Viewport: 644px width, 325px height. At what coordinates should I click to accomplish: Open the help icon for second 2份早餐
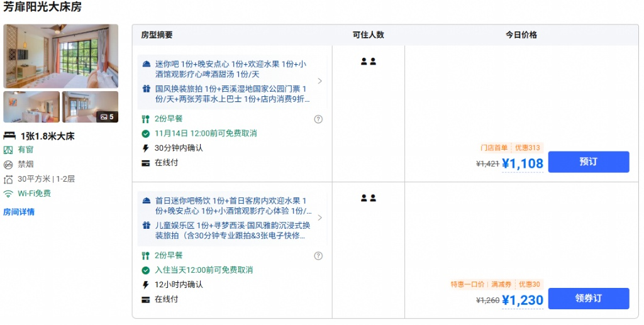pyautogui.click(x=318, y=256)
